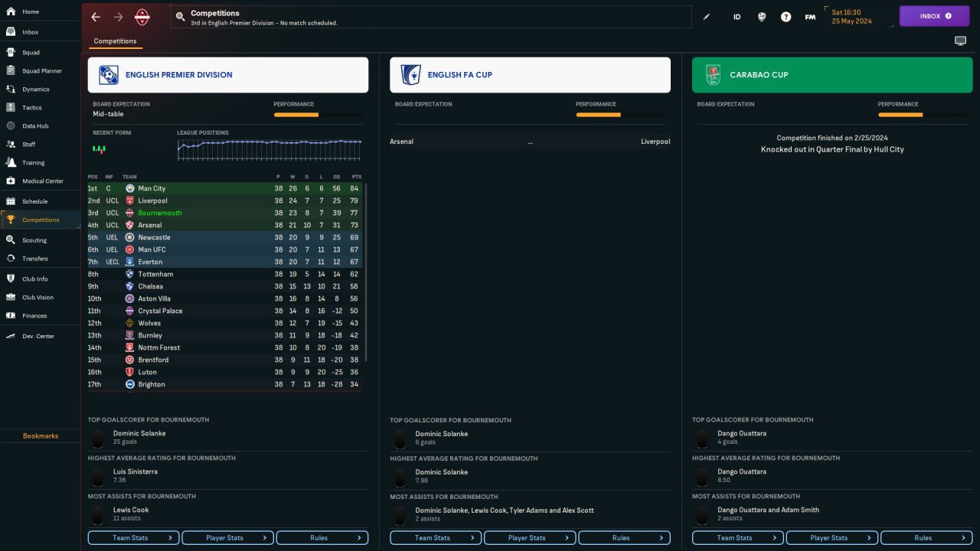Image resolution: width=980 pixels, height=551 pixels.
Task: Click the date Sat 25 May 2024
Action: tap(852, 16)
